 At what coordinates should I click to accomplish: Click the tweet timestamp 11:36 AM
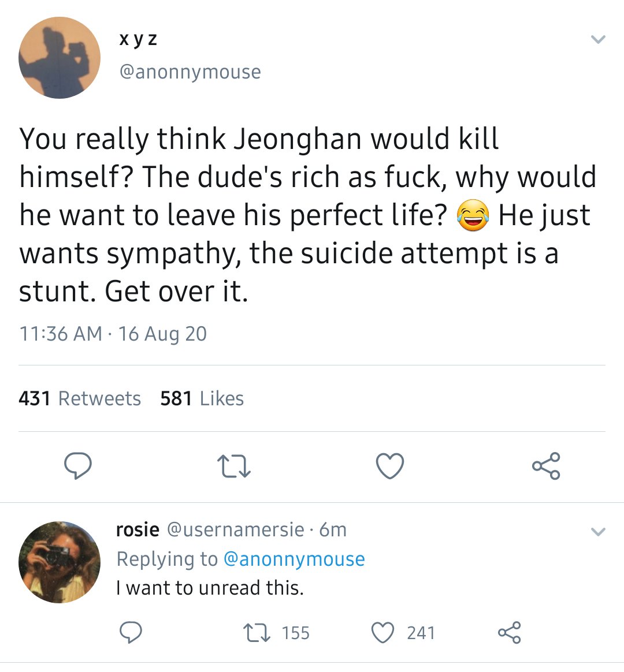(61, 334)
